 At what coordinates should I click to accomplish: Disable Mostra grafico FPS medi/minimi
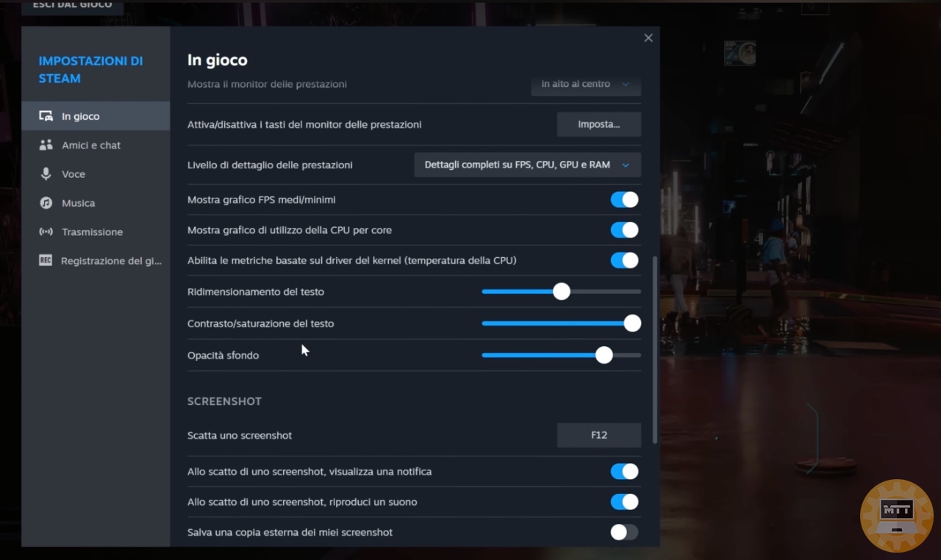coord(624,200)
